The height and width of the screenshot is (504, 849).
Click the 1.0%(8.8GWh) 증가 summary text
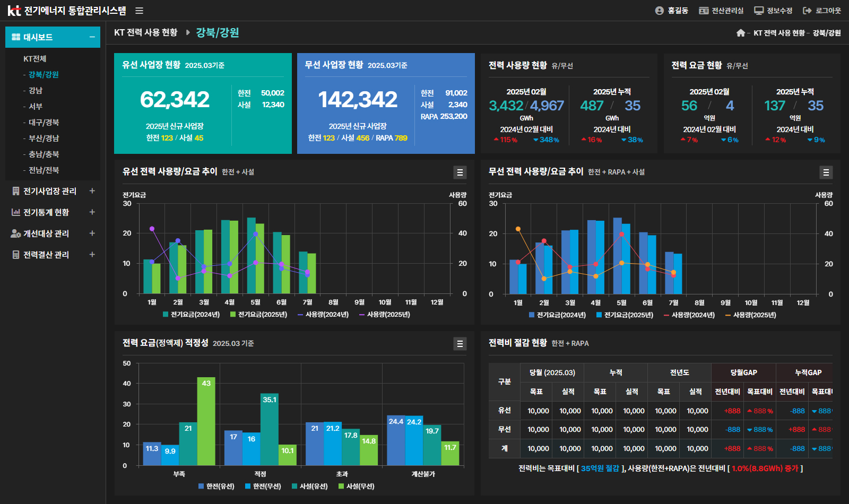click(x=765, y=468)
